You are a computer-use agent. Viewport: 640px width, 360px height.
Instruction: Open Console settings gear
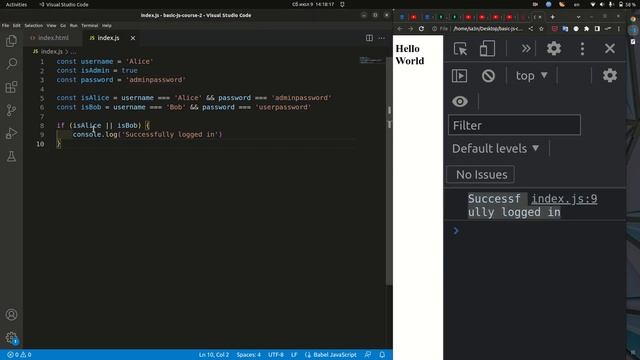(610, 76)
